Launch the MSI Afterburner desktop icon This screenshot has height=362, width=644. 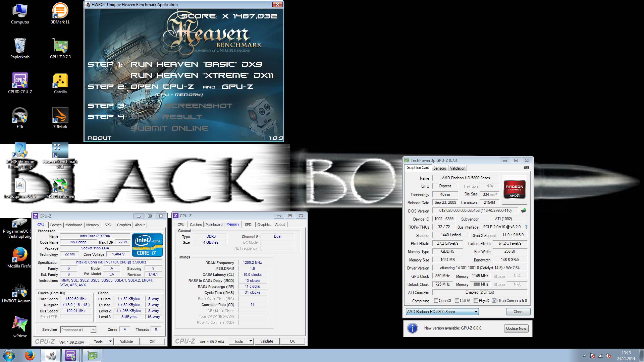click(60, 188)
